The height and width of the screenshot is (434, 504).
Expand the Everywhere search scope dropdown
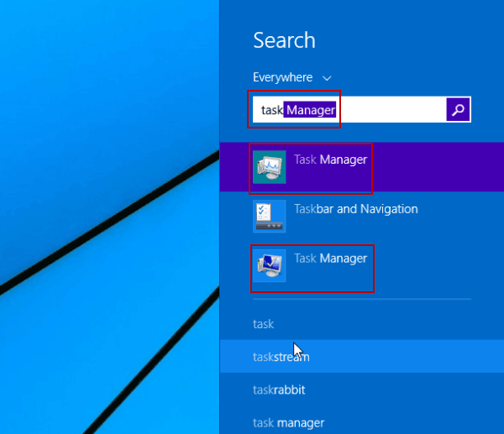coord(291,77)
